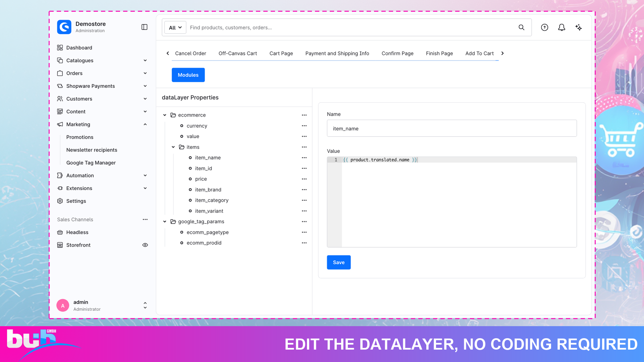
Task: Switch to the Confirm Page tab
Action: pos(397,53)
